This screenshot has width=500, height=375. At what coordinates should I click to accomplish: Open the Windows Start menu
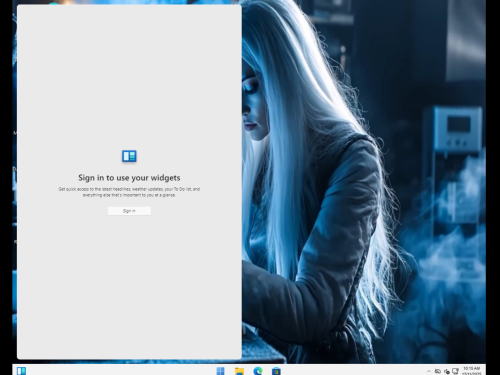(x=220, y=371)
